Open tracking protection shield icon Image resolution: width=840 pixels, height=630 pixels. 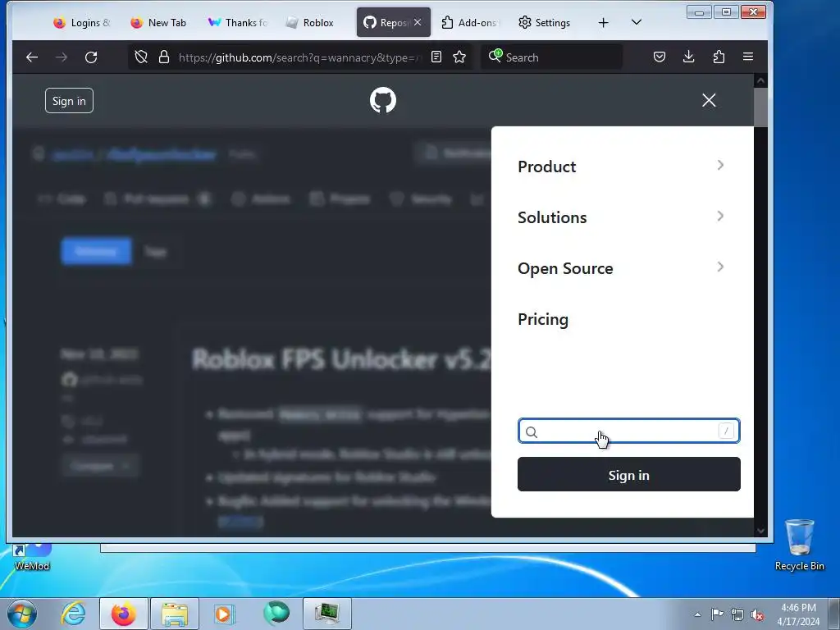141,57
